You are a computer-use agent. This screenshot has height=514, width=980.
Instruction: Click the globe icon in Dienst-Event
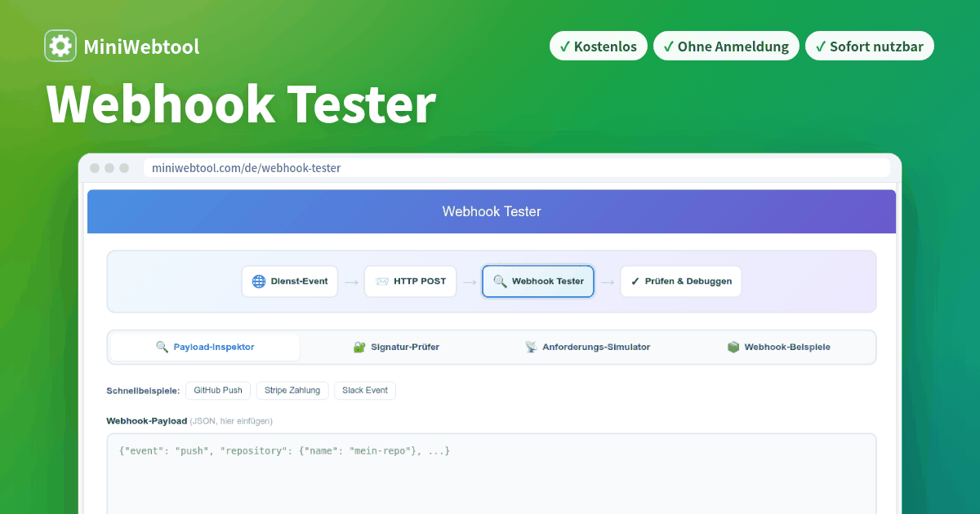coord(259,281)
